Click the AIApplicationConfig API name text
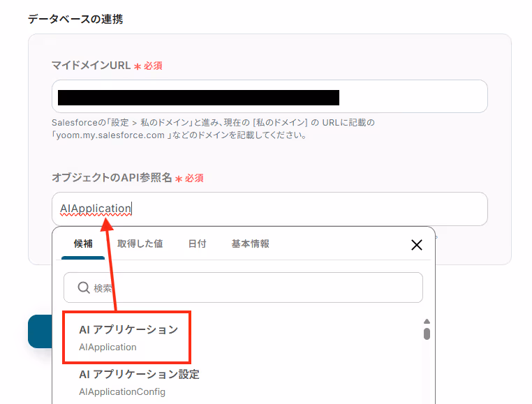This screenshot has width=532, height=404. pos(122,391)
